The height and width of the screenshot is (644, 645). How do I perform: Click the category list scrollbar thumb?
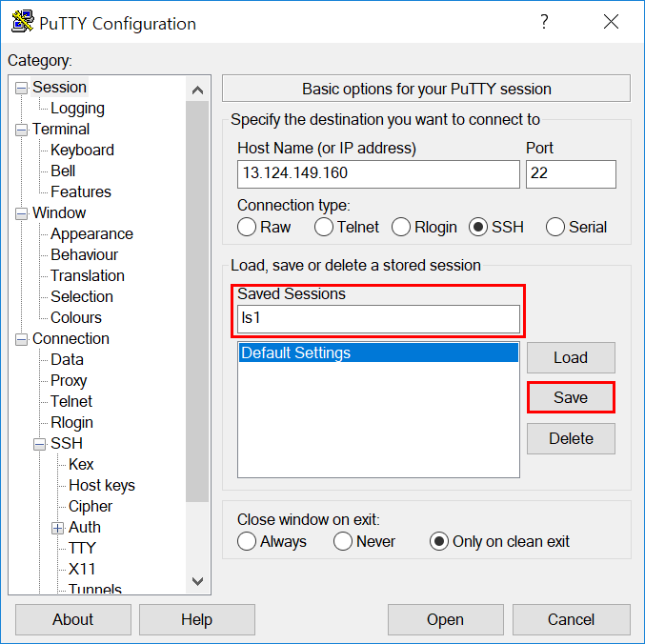click(x=197, y=301)
